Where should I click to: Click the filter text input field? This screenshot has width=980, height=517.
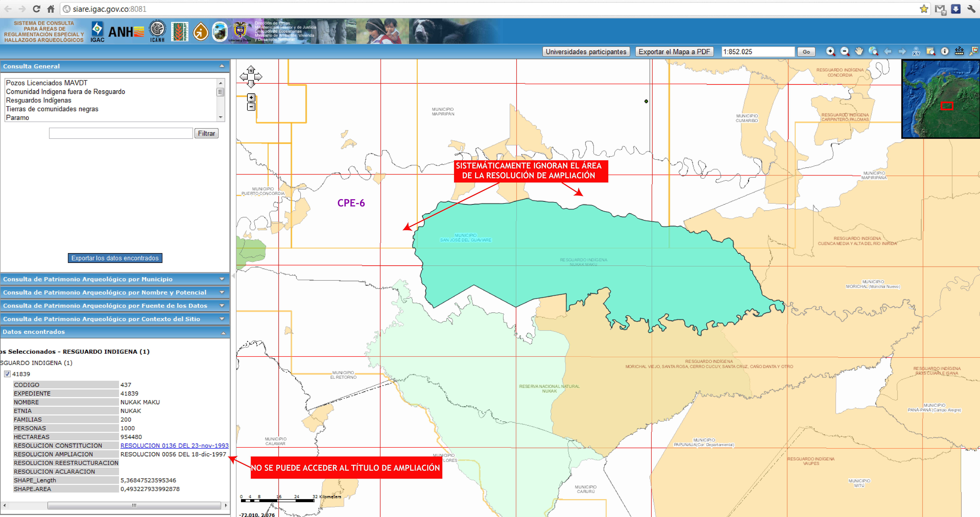pos(121,133)
